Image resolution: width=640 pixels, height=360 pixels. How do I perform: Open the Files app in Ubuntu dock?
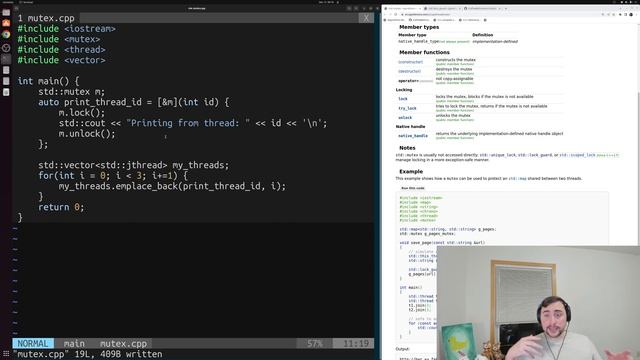6,13
